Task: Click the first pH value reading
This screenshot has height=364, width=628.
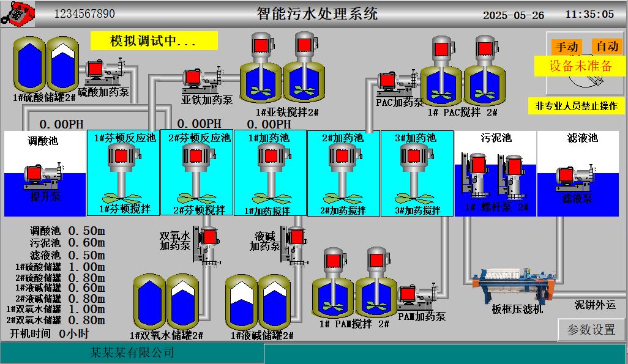Action: (x=61, y=125)
